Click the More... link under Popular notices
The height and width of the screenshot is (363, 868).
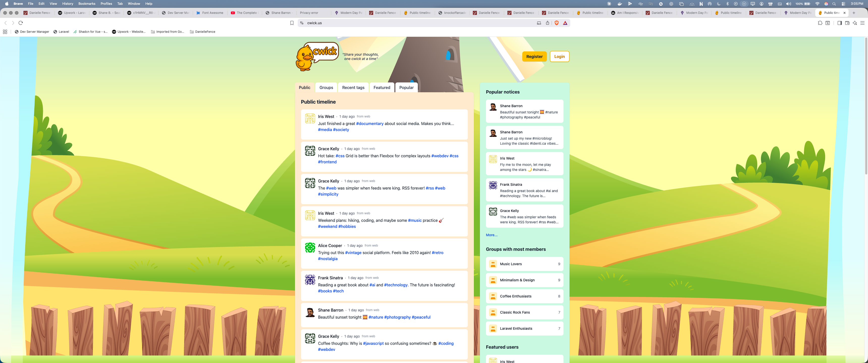pos(491,235)
